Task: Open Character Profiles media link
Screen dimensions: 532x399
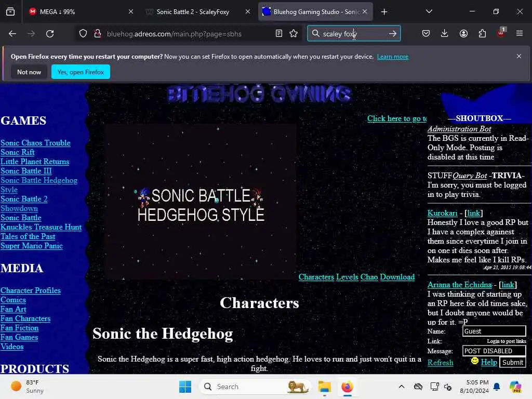Action: [x=31, y=290]
